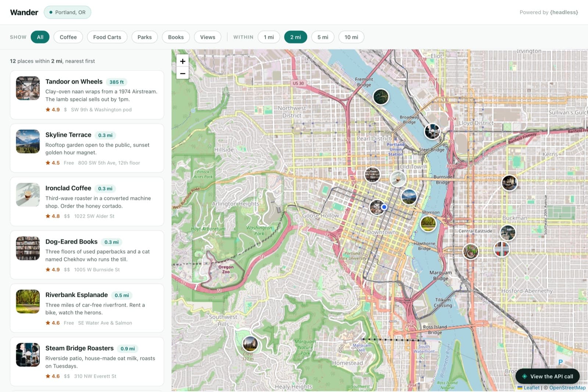Filter places by Views
Viewport: 588px width, 392px height.
(208, 37)
